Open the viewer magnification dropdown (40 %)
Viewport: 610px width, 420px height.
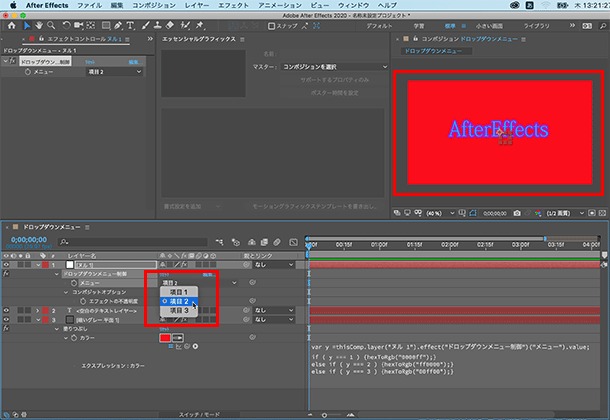440,213
